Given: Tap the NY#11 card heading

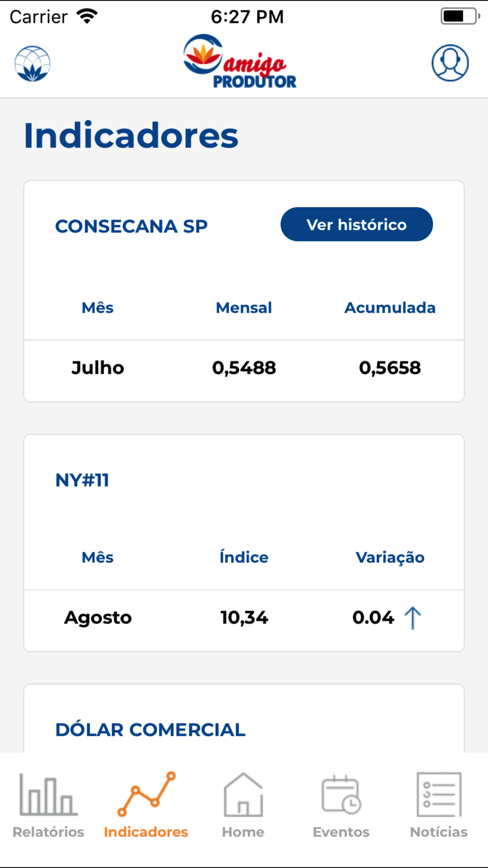Looking at the screenshot, I should [x=82, y=480].
